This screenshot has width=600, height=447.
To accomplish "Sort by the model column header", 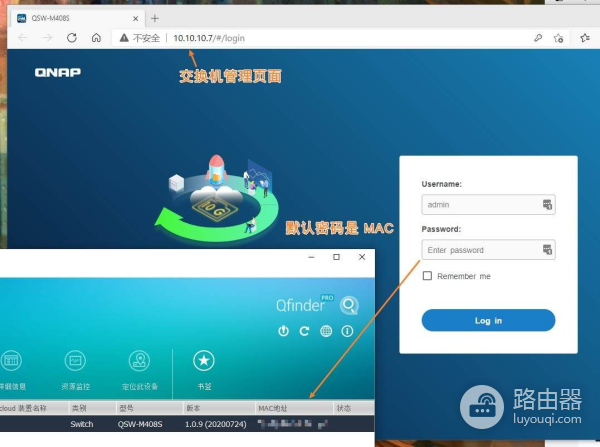I will pos(149,408).
